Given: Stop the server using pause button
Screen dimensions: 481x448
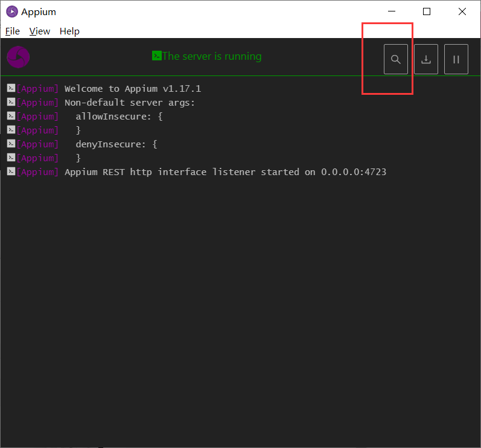Looking at the screenshot, I should 456,59.
